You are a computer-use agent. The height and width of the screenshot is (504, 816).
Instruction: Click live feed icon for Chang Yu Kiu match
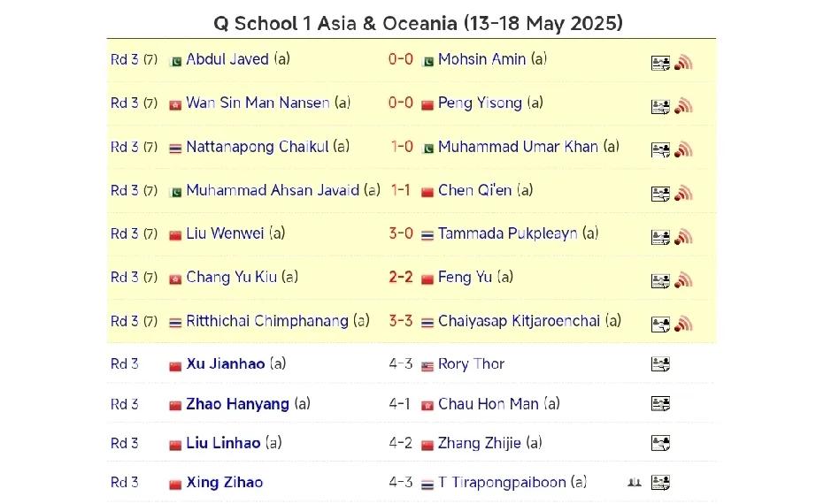coord(683,280)
